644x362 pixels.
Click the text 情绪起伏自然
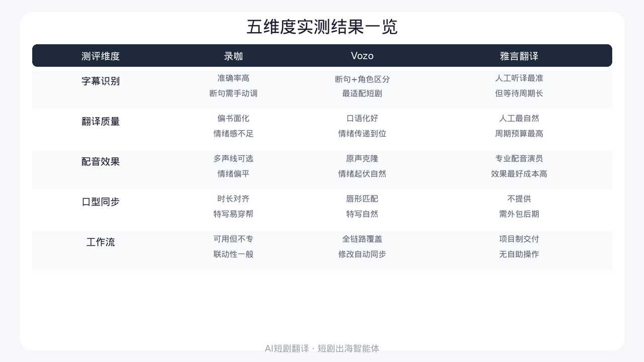point(362,173)
